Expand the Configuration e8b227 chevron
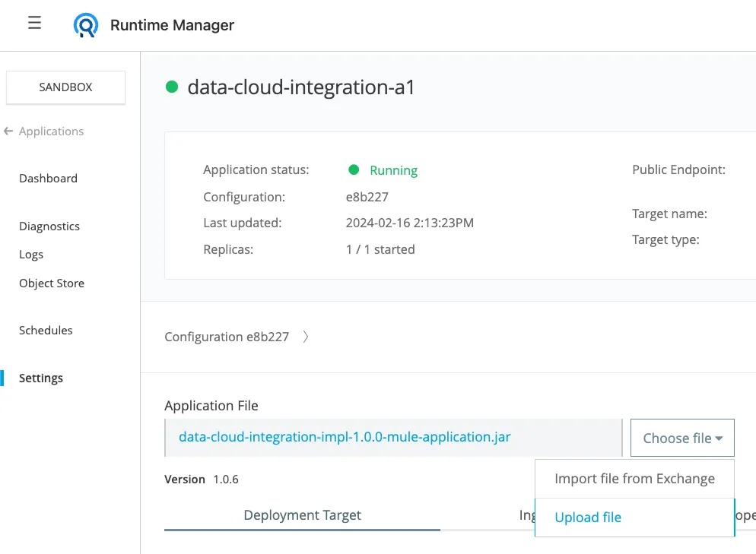 tap(306, 337)
